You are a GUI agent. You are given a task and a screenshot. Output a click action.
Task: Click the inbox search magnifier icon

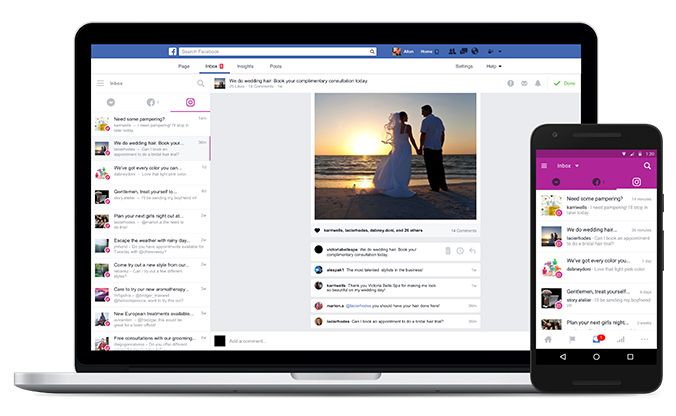tap(201, 83)
